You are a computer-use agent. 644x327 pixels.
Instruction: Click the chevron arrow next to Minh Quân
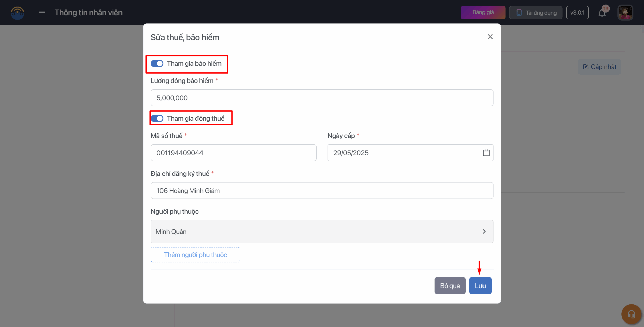click(x=484, y=231)
